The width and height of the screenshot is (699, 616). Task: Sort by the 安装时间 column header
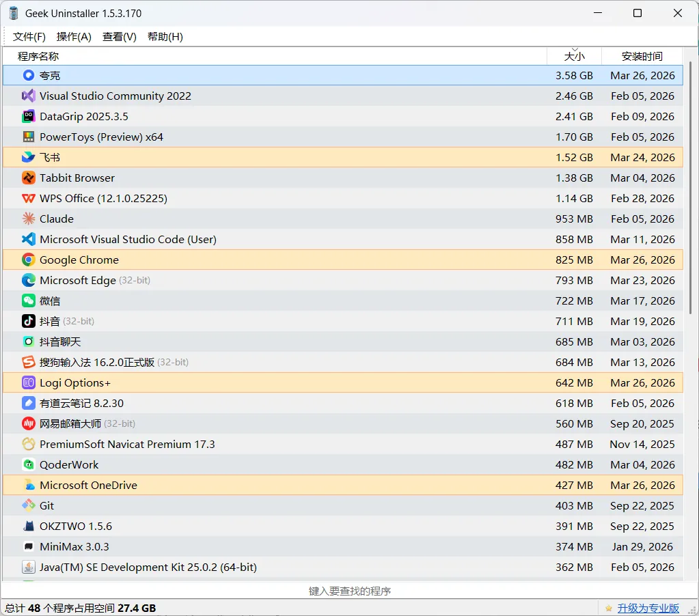pyautogui.click(x=642, y=56)
